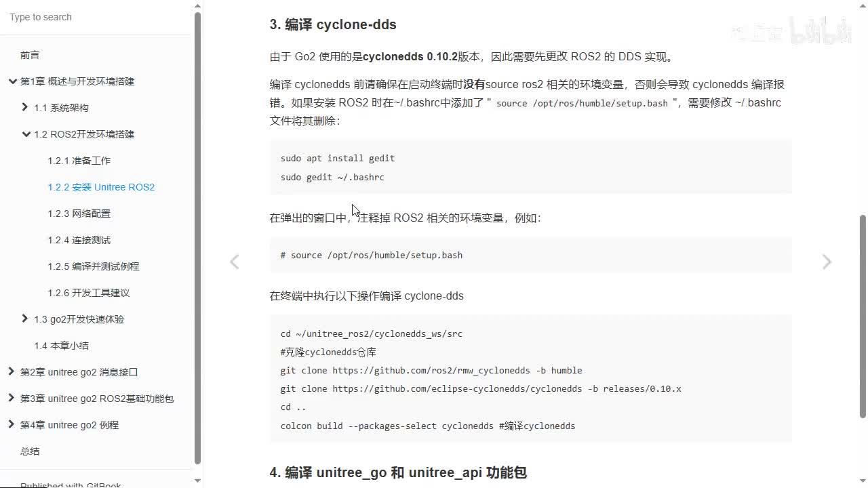Click the sidebar vertical scrollbar thumb
The image size is (868, 488).
point(197,238)
